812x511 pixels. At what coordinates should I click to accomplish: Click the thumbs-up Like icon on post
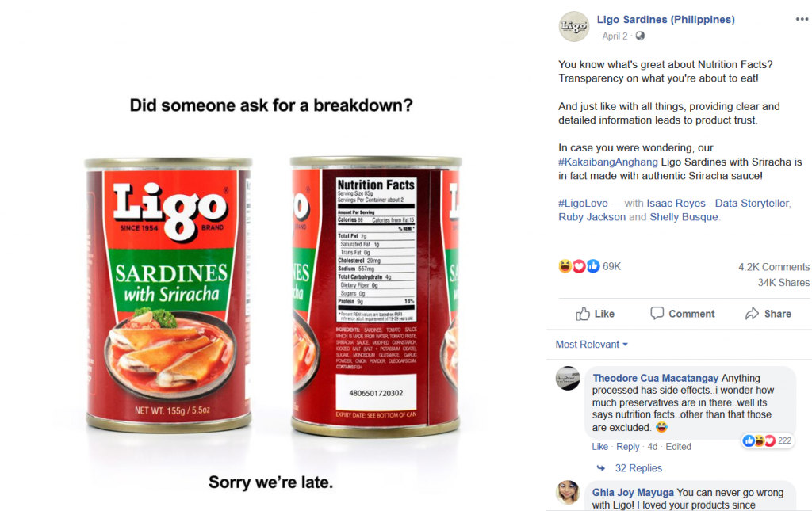[583, 314]
